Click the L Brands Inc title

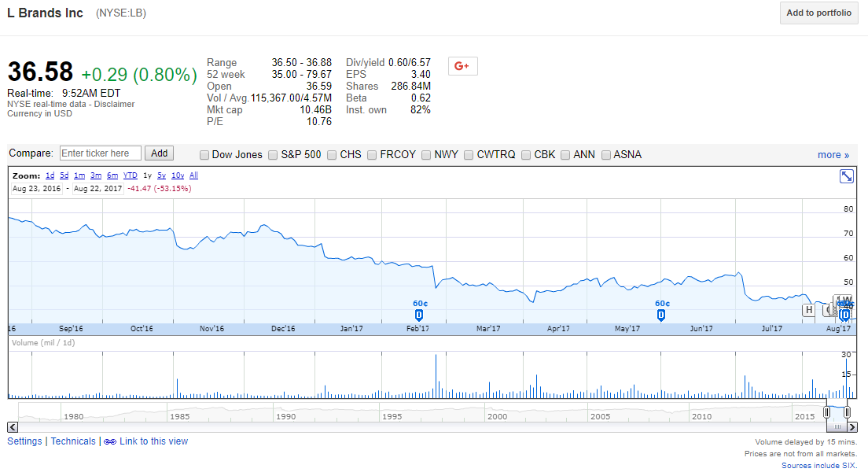[45, 13]
